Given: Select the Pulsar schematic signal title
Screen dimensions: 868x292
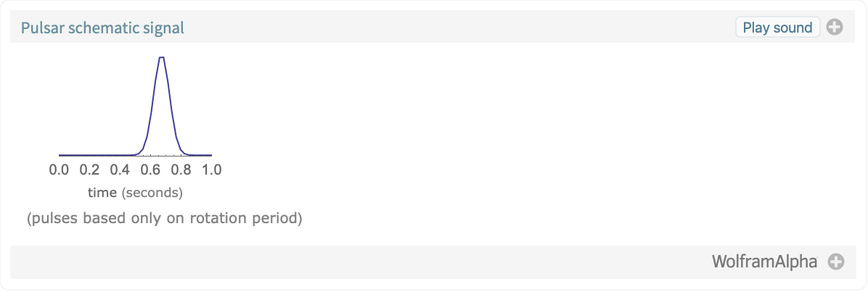Looking at the screenshot, I should coord(102,28).
